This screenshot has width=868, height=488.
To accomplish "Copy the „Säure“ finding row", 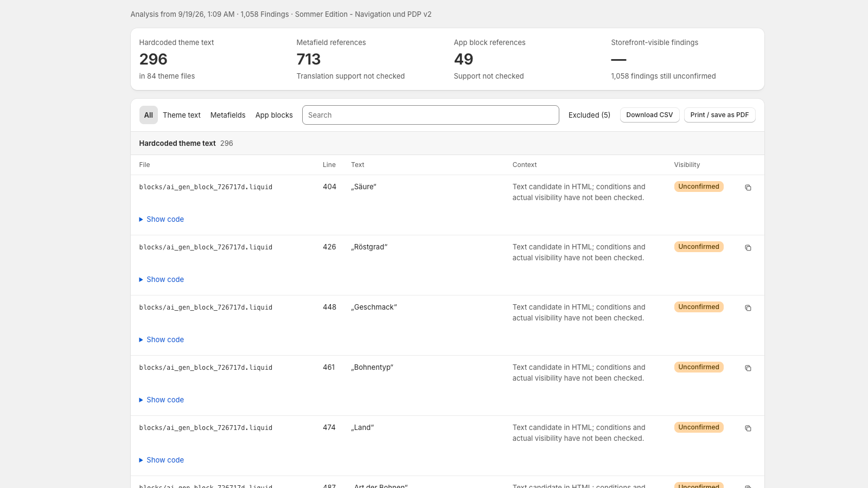I will 748,188.
